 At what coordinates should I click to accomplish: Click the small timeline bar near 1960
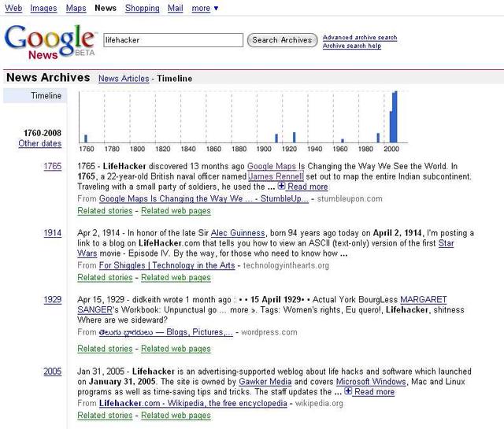pyautogui.click(x=343, y=140)
